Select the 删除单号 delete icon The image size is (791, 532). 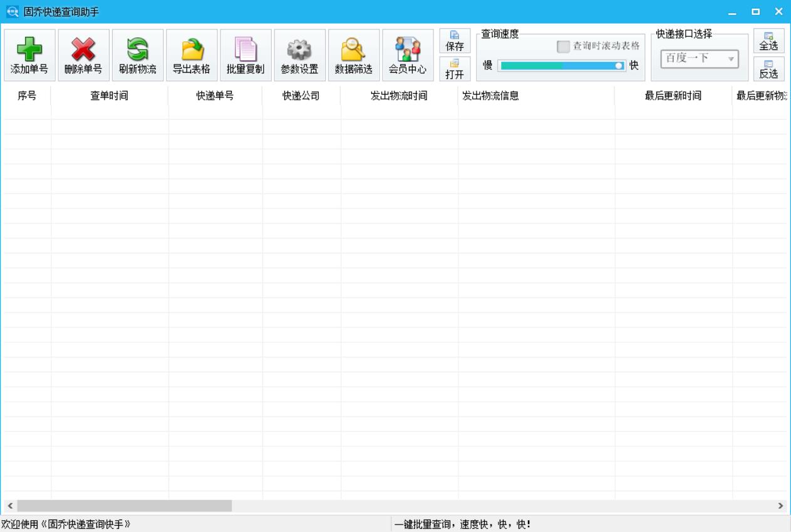point(83,54)
